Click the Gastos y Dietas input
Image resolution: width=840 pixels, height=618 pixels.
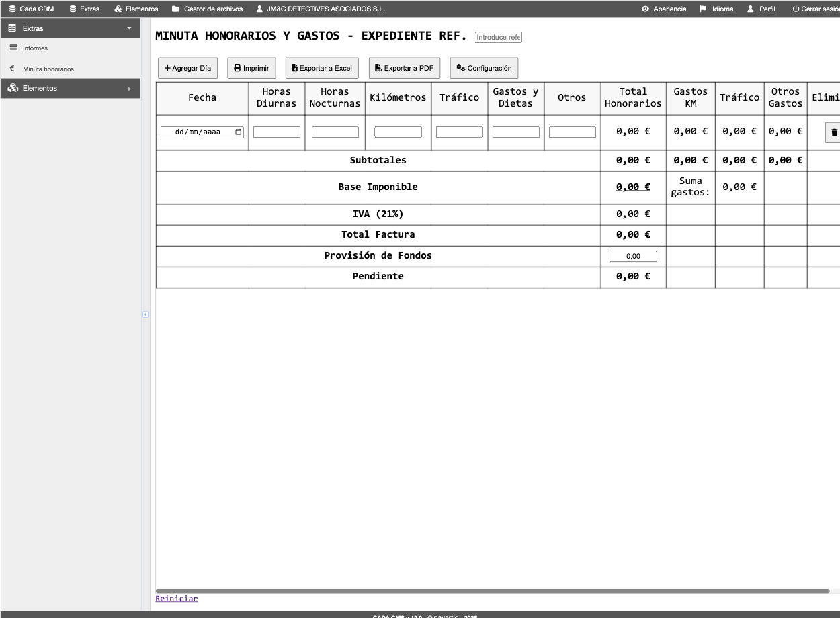(516, 132)
